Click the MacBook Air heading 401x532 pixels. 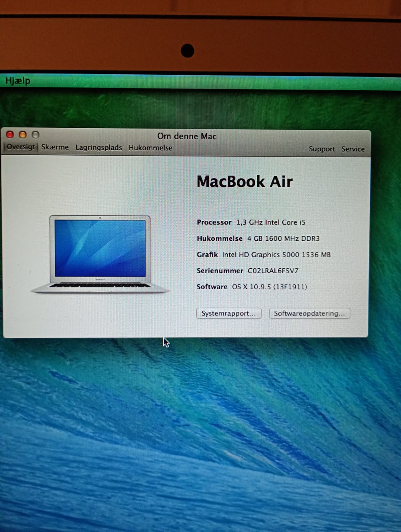click(245, 182)
